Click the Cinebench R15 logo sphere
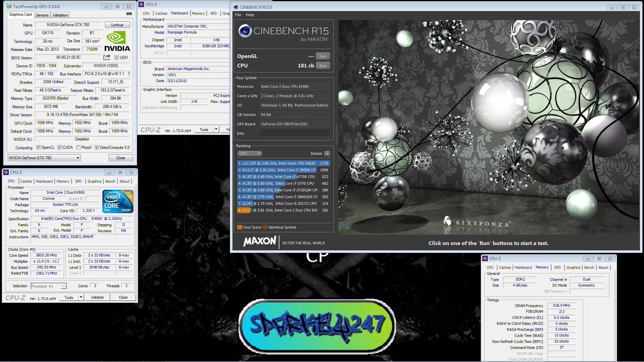Screen dimensions: 644x362 (x=245, y=31)
